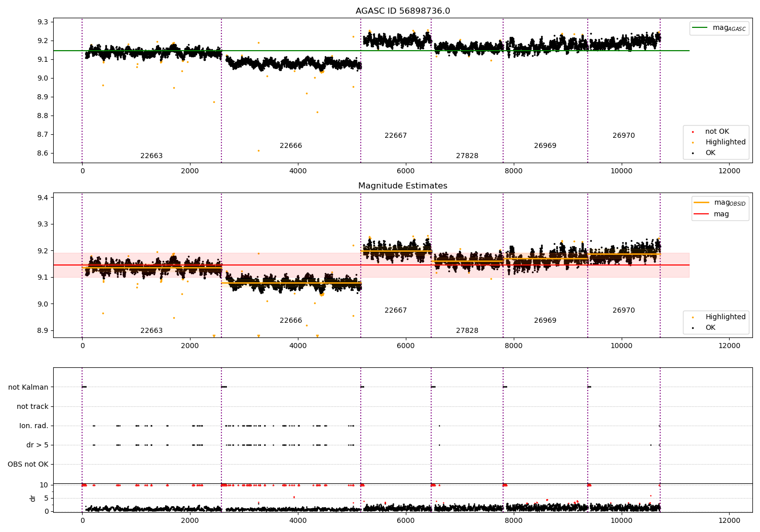The height and width of the screenshot is (532, 760).
Task: Select the 8.9 y-axis tick in the Magnitude Estimates plot
Action: 43,331
